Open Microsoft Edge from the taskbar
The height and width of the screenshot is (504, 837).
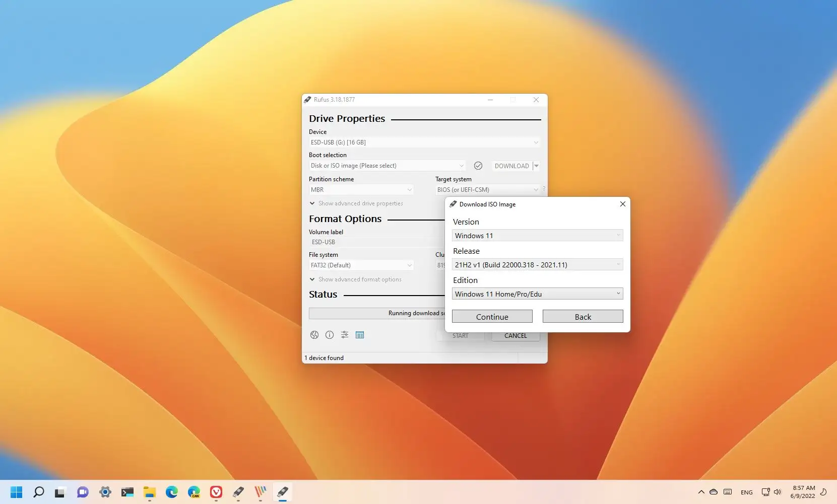click(172, 492)
